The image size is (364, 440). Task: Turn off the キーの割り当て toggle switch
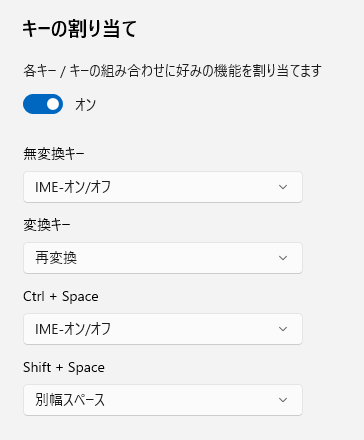point(43,104)
